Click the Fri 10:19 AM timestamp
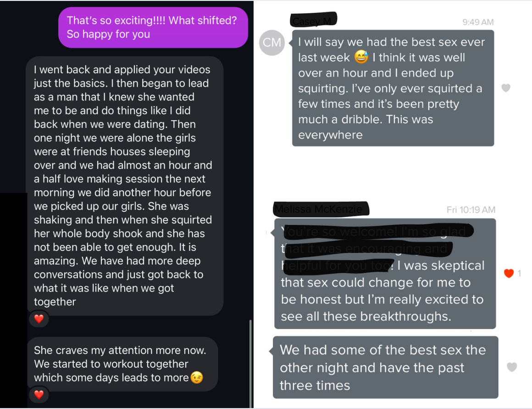Screen dimensions: 532x409 pyautogui.click(x=471, y=210)
